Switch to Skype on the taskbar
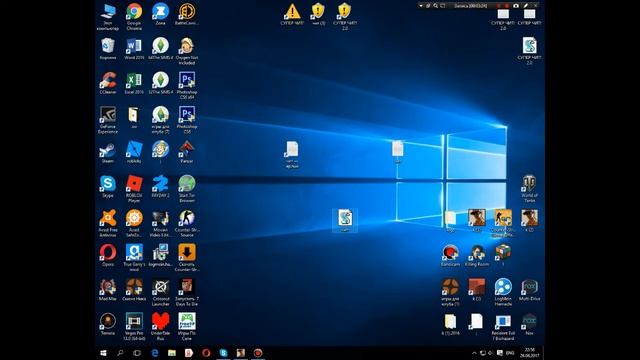640x360 pixels. click(x=223, y=353)
